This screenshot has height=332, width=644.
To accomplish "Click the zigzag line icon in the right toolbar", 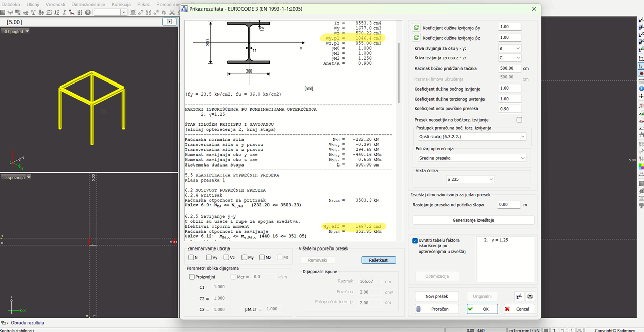I will pos(641,151).
